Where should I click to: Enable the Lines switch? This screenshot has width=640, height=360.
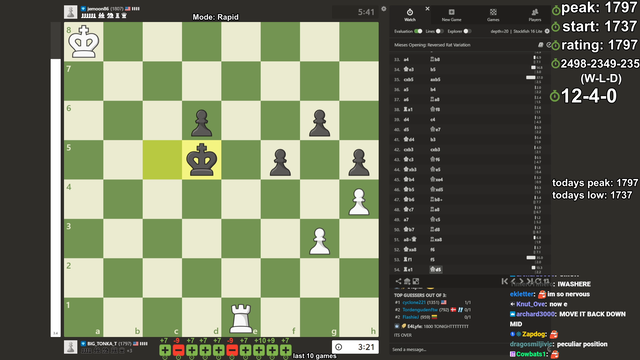pyautogui.click(x=439, y=31)
